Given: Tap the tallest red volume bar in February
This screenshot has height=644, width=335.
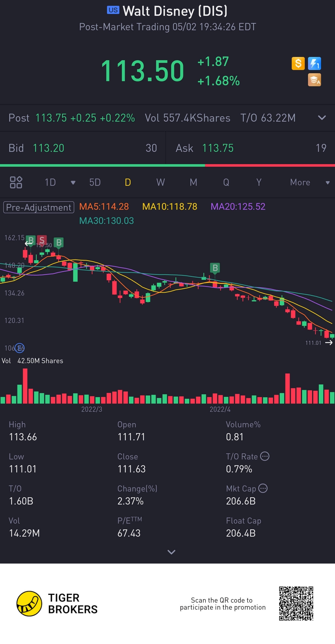Looking at the screenshot, I should tap(25, 386).
